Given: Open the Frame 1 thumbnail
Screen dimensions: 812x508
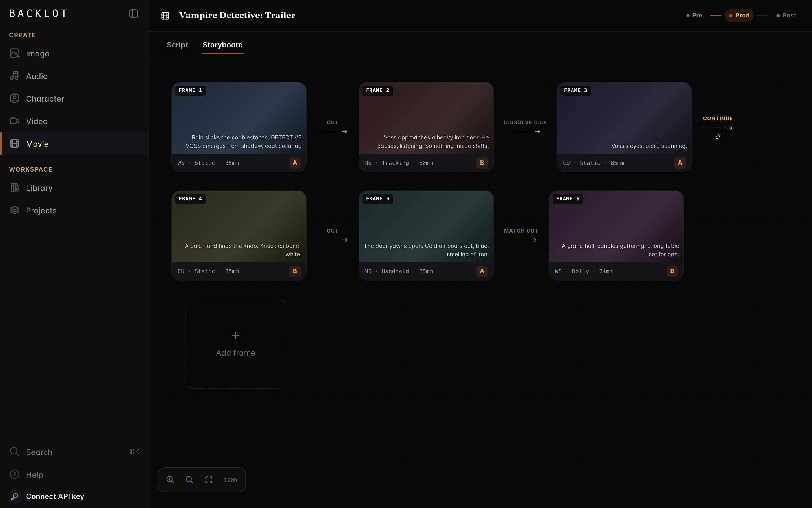Looking at the screenshot, I should (239, 118).
